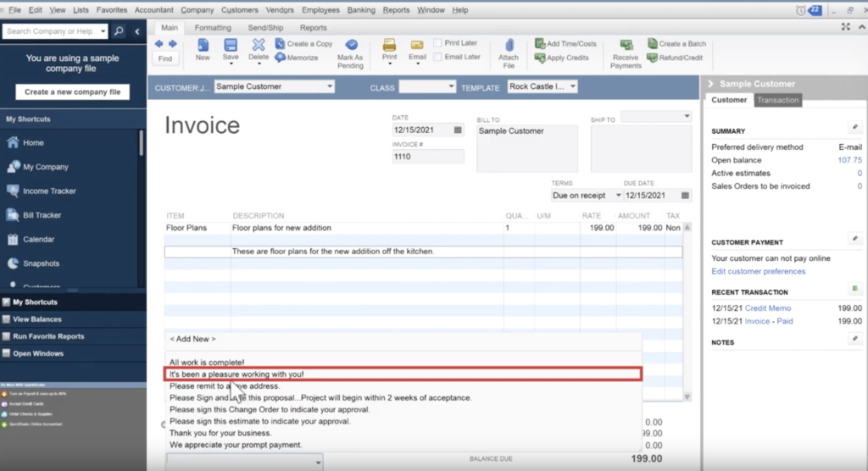Open the Terms dropdown
This screenshot has height=471, width=868.
pyautogui.click(x=618, y=196)
